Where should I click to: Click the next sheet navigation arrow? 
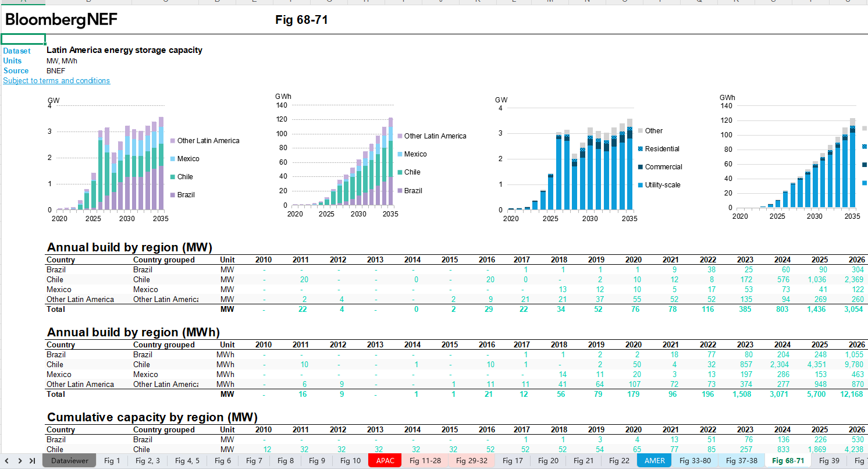click(x=20, y=461)
